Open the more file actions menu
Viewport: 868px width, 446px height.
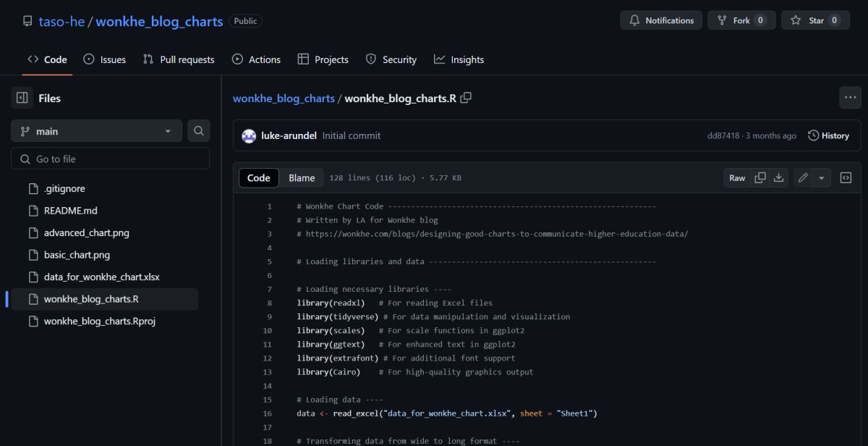click(x=850, y=97)
